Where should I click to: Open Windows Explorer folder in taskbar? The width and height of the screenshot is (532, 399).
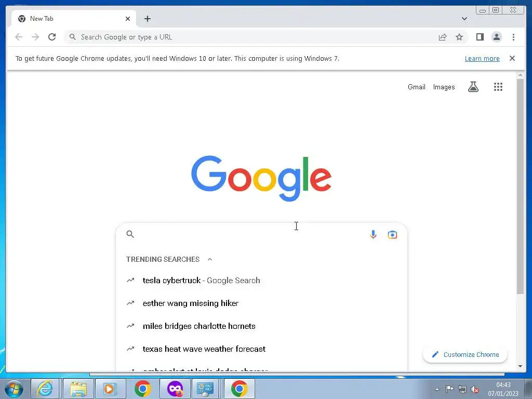coord(78,389)
